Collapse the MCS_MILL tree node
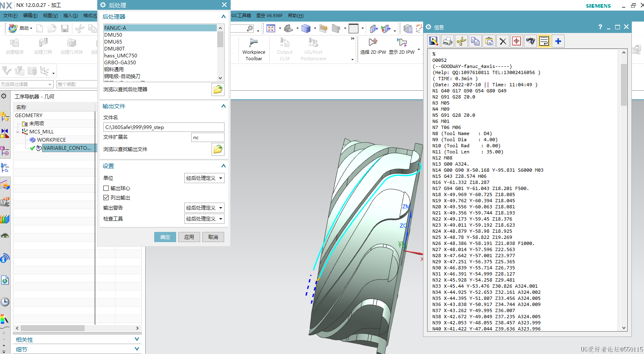The width and height of the screenshot is (644, 354). click(17, 132)
